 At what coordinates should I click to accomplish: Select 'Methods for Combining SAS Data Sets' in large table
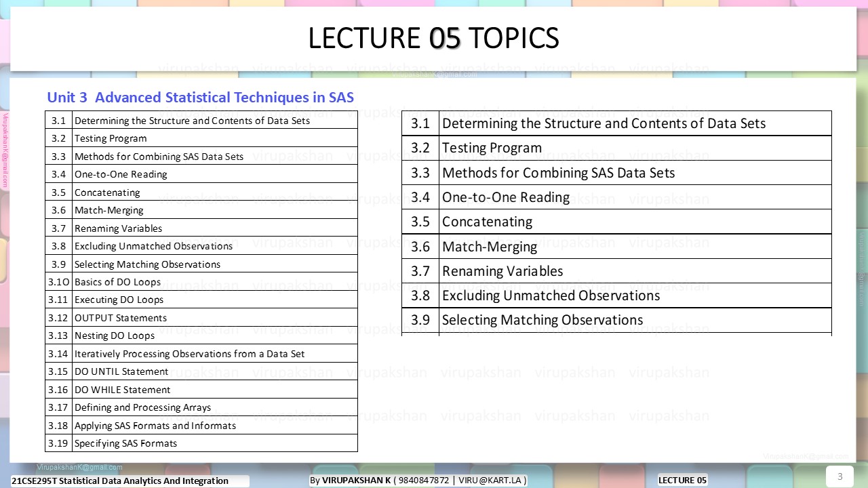tap(559, 173)
